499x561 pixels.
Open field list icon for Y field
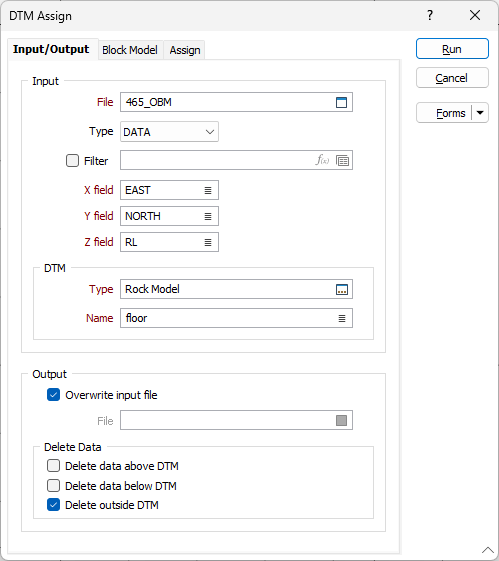[x=208, y=216]
